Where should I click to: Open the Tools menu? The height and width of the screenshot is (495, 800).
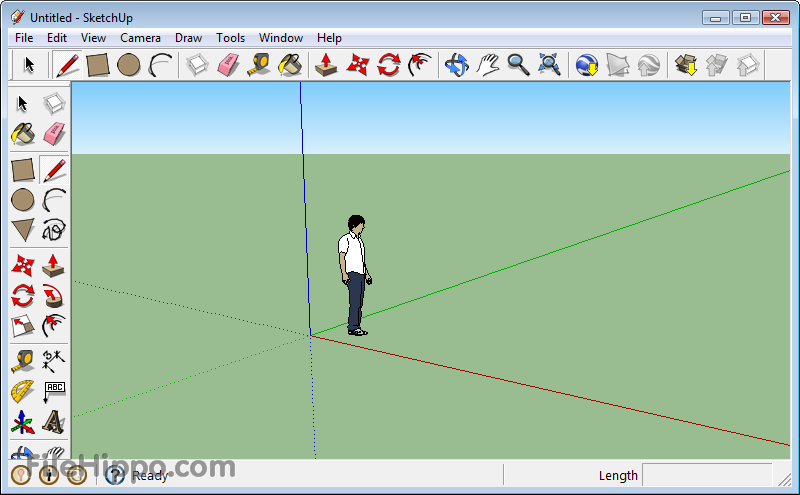[230, 38]
